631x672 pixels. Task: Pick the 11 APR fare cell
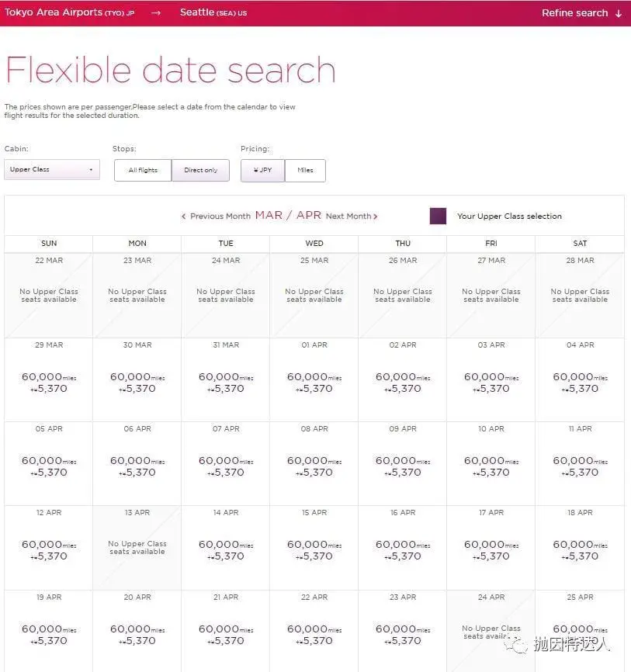click(x=580, y=464)
